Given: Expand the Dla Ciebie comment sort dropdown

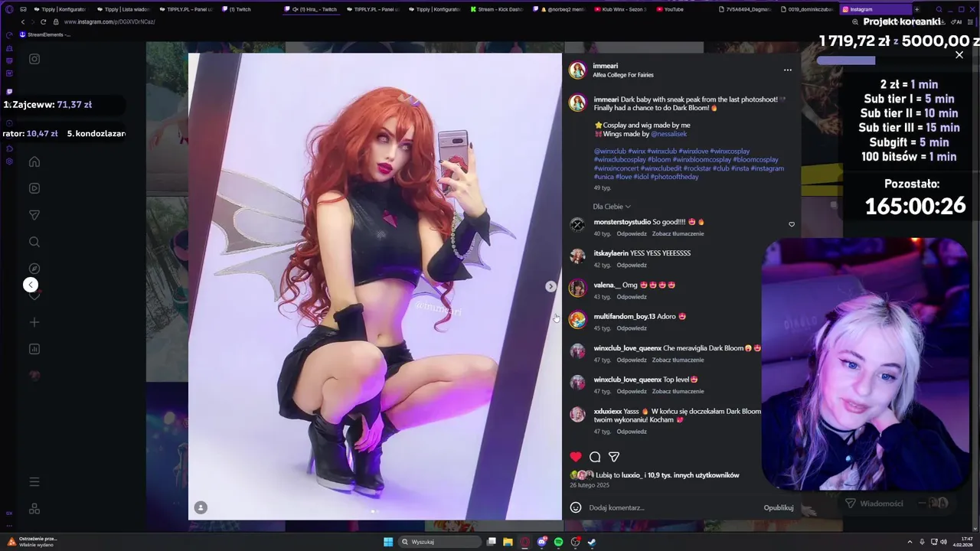Looking at the screenshot, I should (612, 207).
